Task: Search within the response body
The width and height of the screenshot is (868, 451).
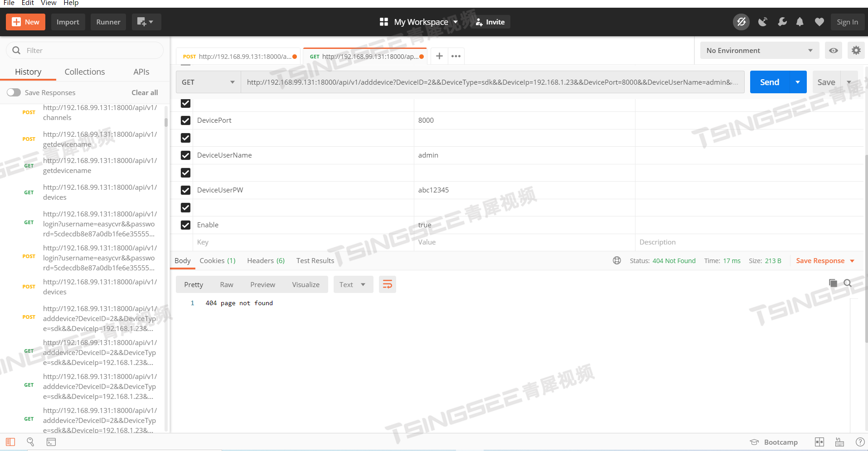Action: coord(848,283)
